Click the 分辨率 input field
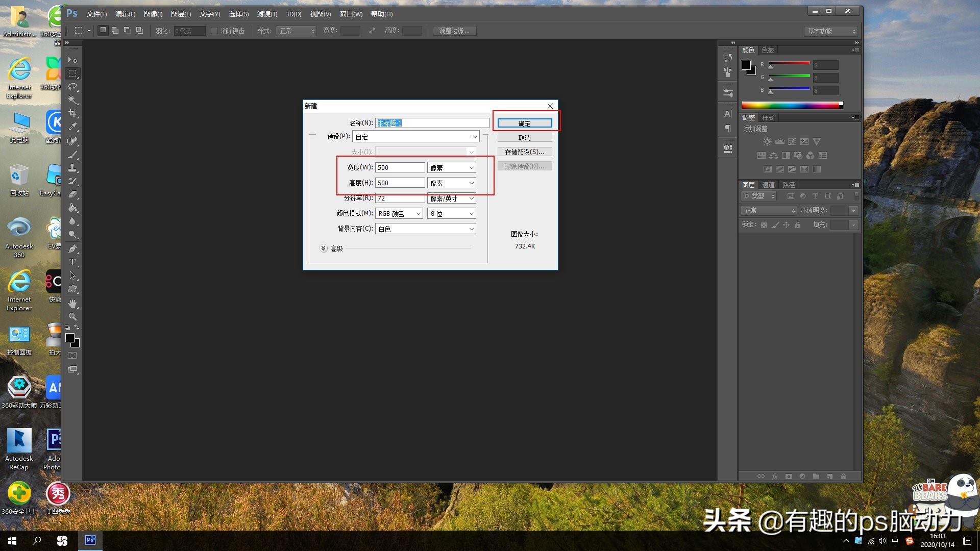 (x=400, y=198)
